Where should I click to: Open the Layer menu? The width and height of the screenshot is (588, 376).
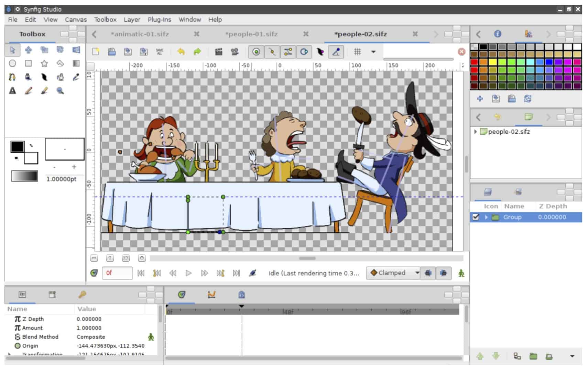pos(132,20)
